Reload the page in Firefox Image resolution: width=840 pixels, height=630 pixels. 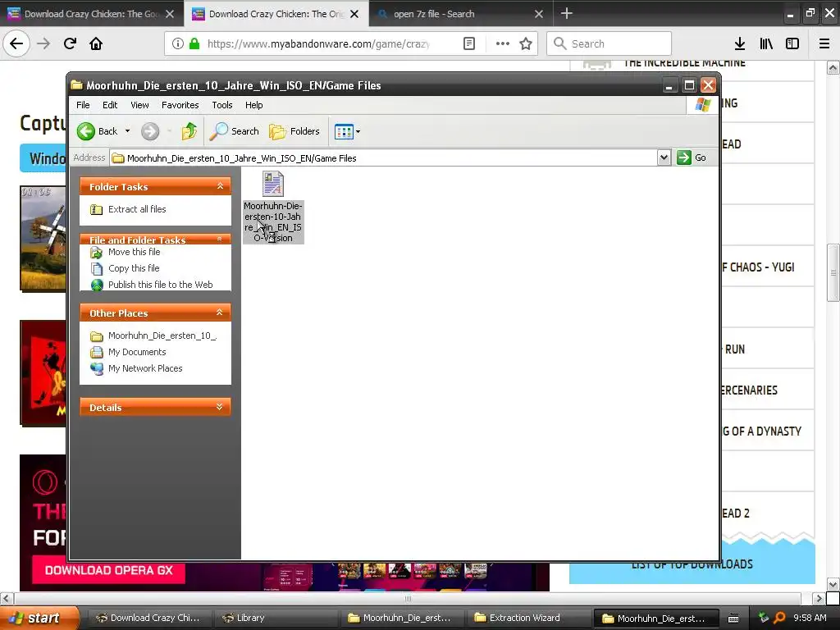(70, 43)
